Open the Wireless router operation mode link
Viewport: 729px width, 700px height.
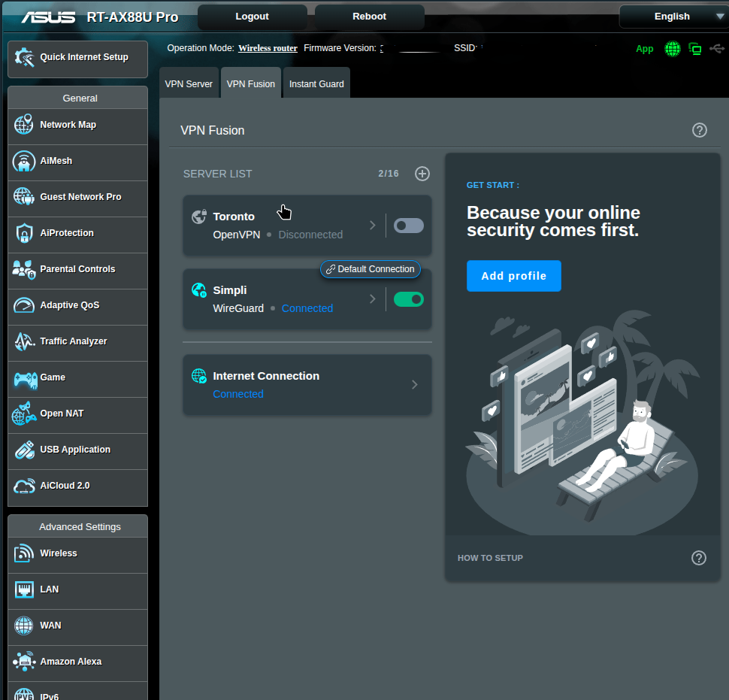268,48
